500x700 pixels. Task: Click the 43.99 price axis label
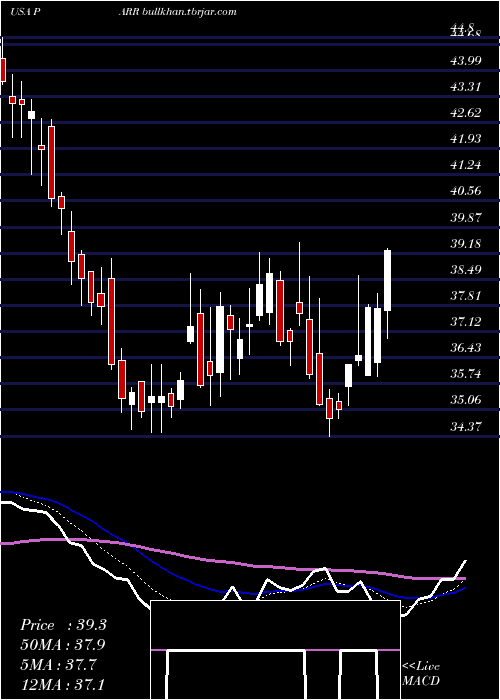[x=466, y=60]
